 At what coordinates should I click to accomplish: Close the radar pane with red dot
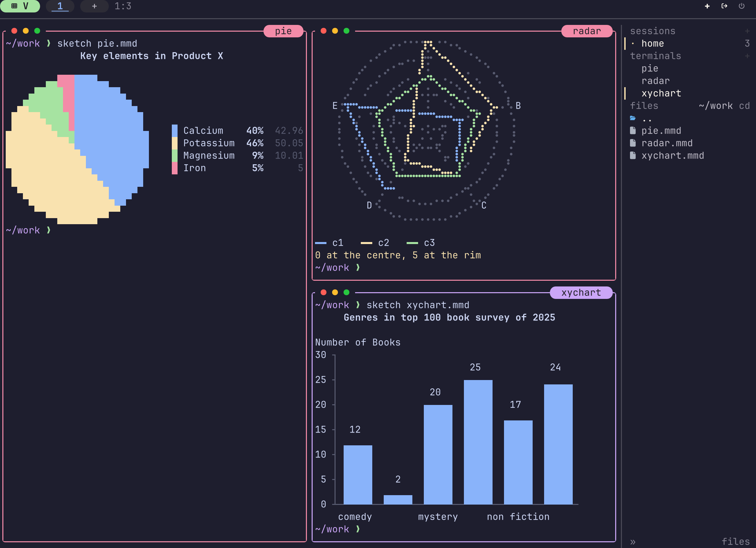(323, 31)
